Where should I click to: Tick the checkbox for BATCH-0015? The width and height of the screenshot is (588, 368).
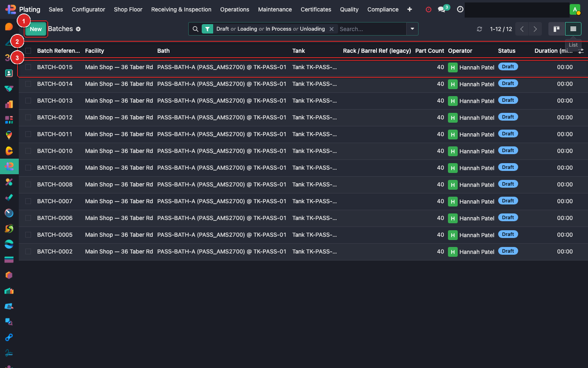28,67
